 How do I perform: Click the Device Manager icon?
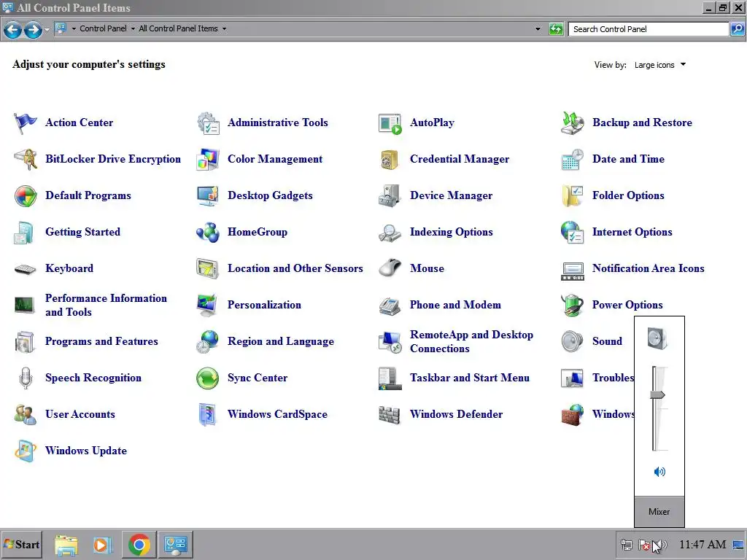(x=390, y=195)
